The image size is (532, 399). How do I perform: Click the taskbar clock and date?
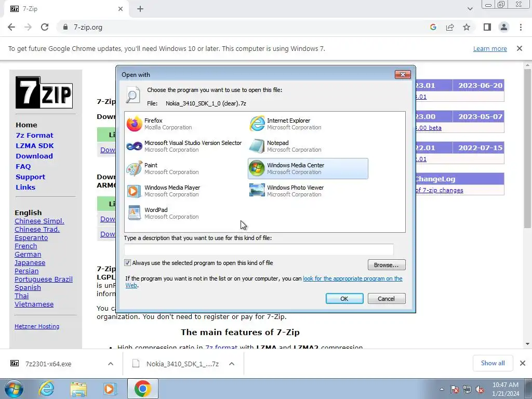(x=506, y=389)
